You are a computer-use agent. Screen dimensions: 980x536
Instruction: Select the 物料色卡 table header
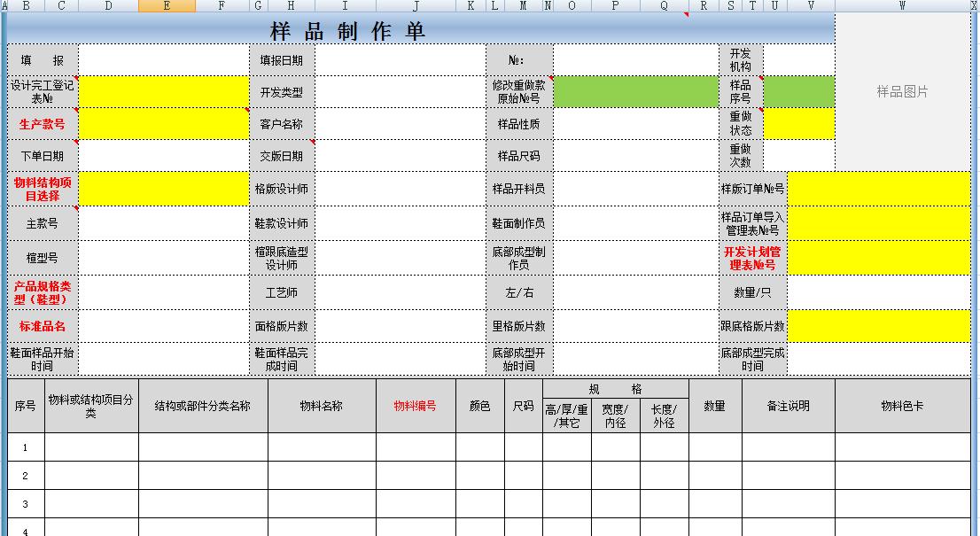(902, 406)
